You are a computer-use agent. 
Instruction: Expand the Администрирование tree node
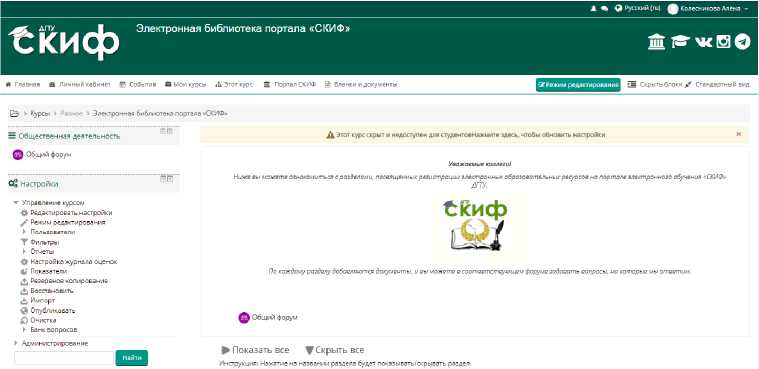coord(16,343)
